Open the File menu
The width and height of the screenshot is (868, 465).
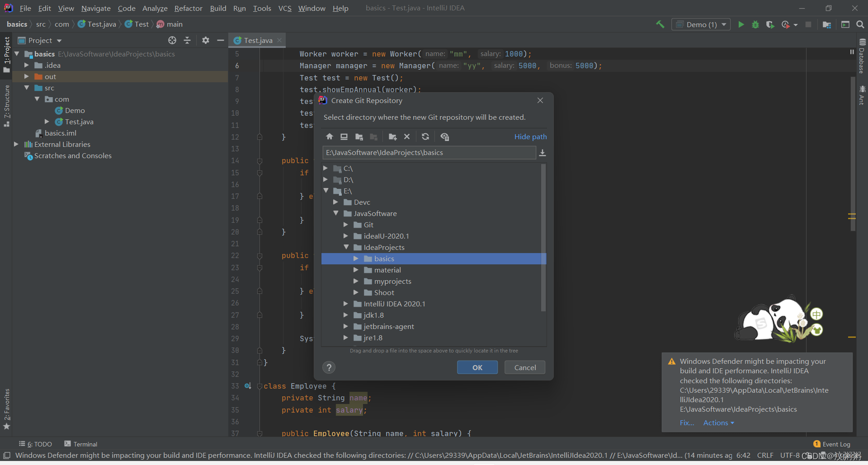pyautogui.click(x=25, y=8)
